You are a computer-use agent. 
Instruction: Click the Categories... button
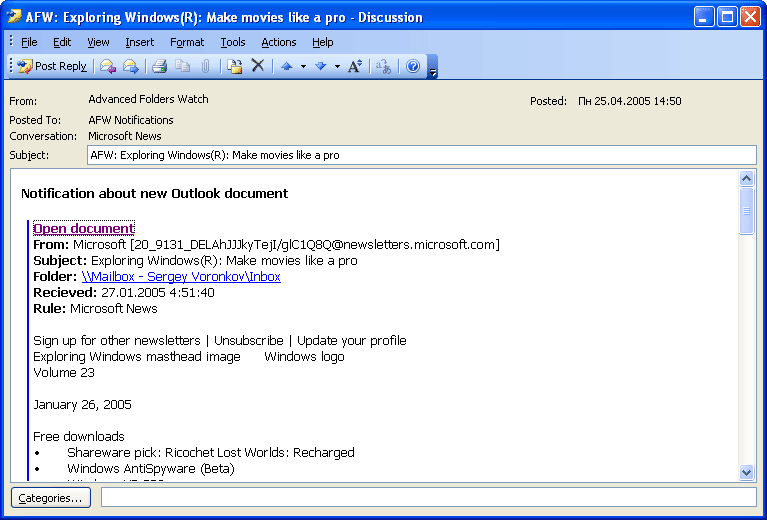click(x=51, y=498)
